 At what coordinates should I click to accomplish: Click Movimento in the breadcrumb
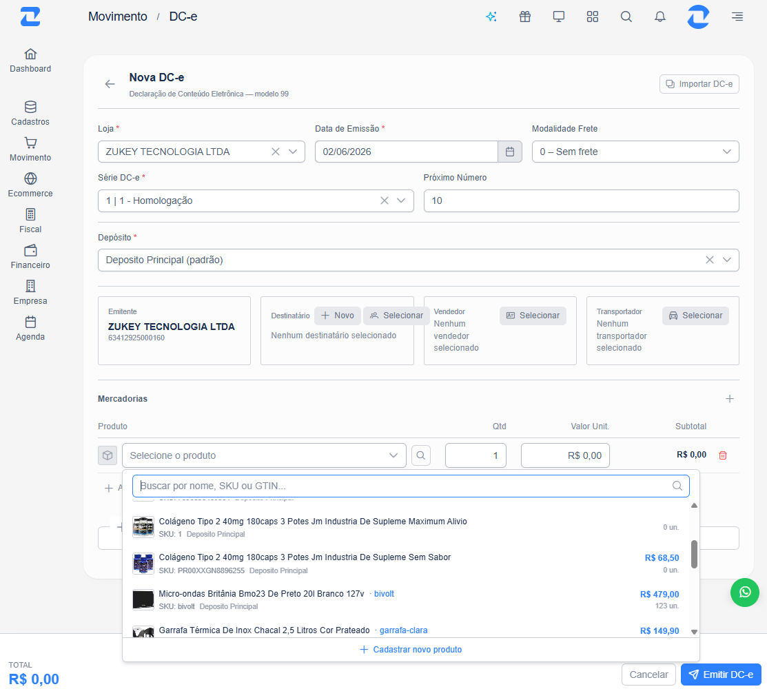tap(117, 17)
